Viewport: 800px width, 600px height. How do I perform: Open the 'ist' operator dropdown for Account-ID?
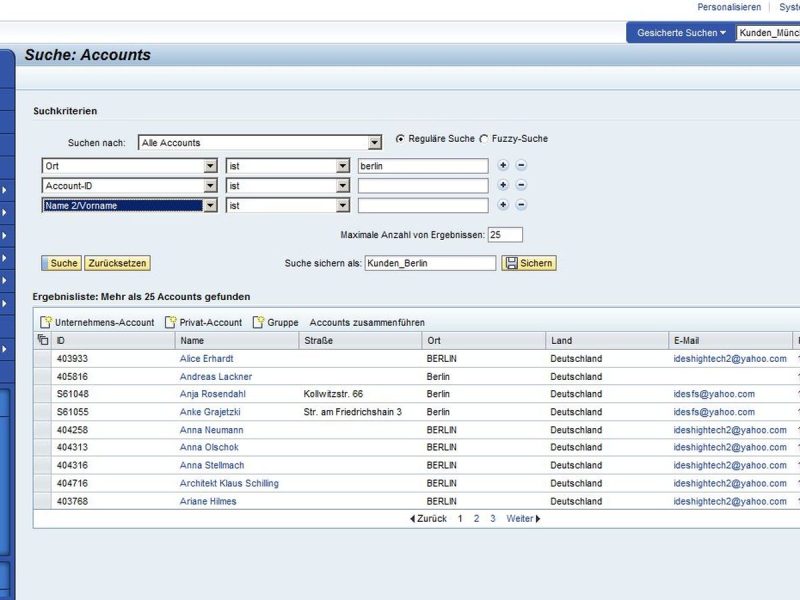click(x=343, y=186)
